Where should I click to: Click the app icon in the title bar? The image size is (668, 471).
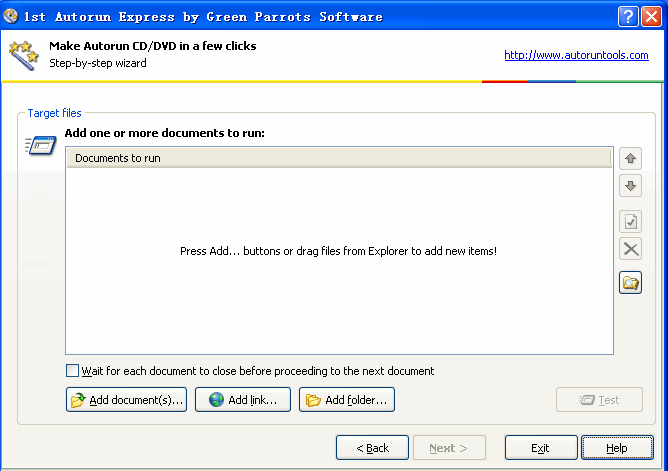tap(10, 16)
